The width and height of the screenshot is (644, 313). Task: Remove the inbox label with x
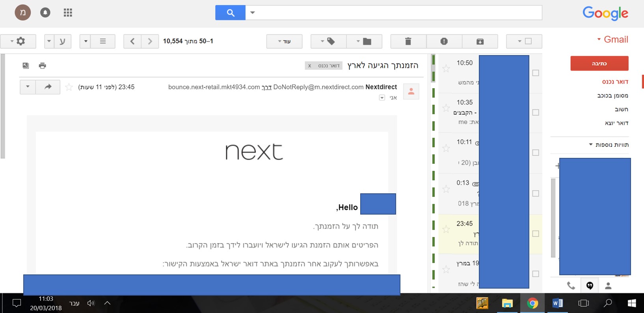(310, 66)
